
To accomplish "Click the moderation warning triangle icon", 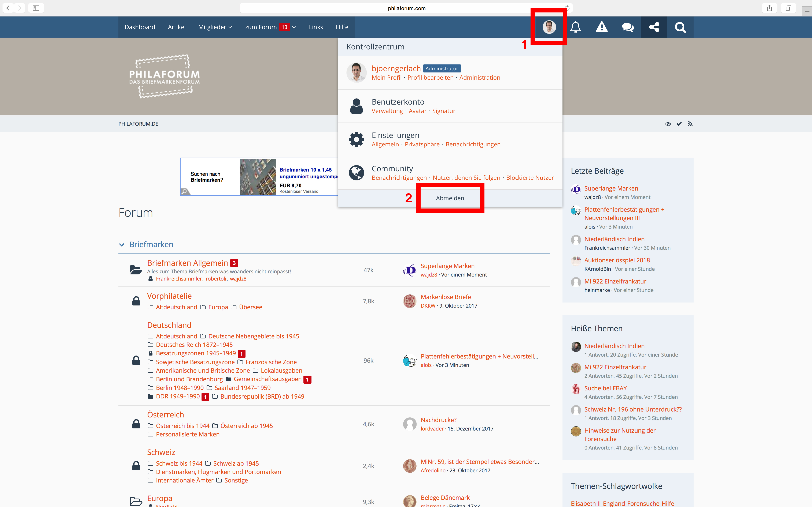I will [602, 27].
